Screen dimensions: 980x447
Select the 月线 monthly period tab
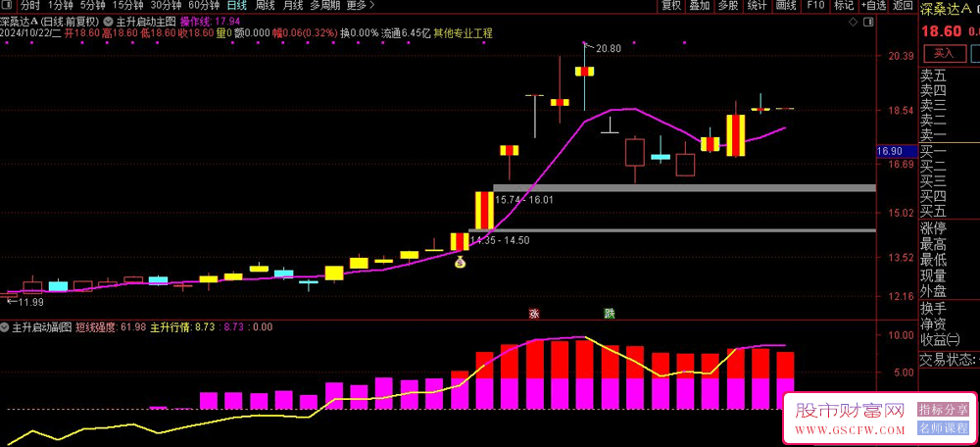coord(293,6)
